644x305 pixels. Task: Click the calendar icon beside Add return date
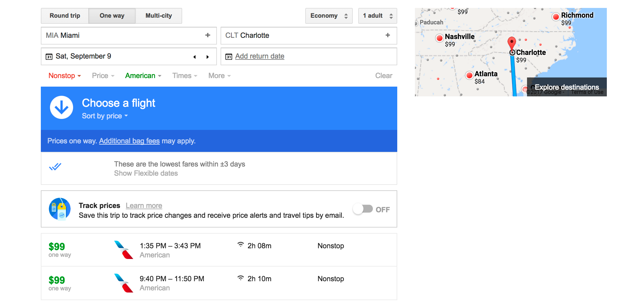pyautogui.click(x=228, y=57)
